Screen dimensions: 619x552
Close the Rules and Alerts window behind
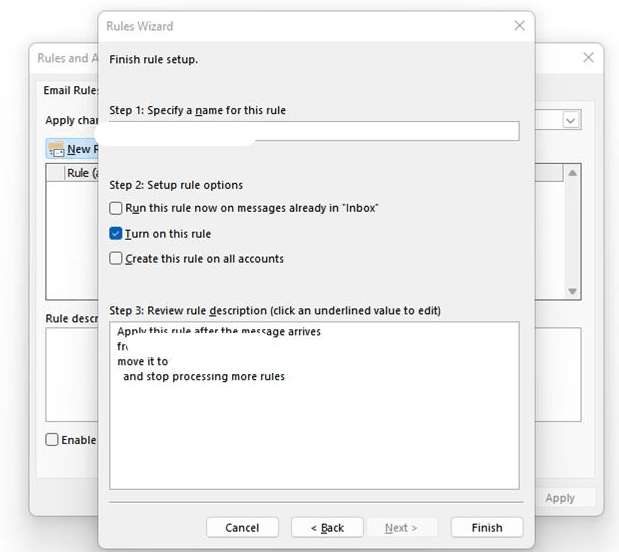pyautogui.click(x=588, y=58)
